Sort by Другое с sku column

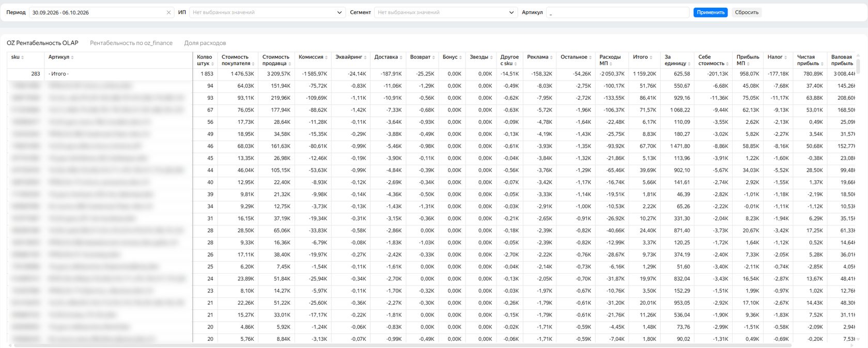[x=516, y=64]
